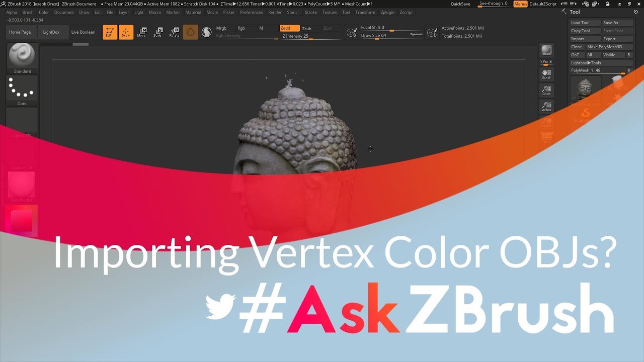This screenshot has height=362, width=644.
Task: Open the sculptris pro sphere icon
Action: click(x=206, y=32)
